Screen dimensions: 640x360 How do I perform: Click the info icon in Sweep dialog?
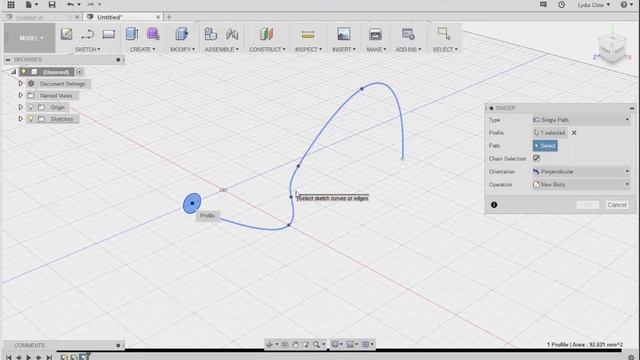coord(494,205)
